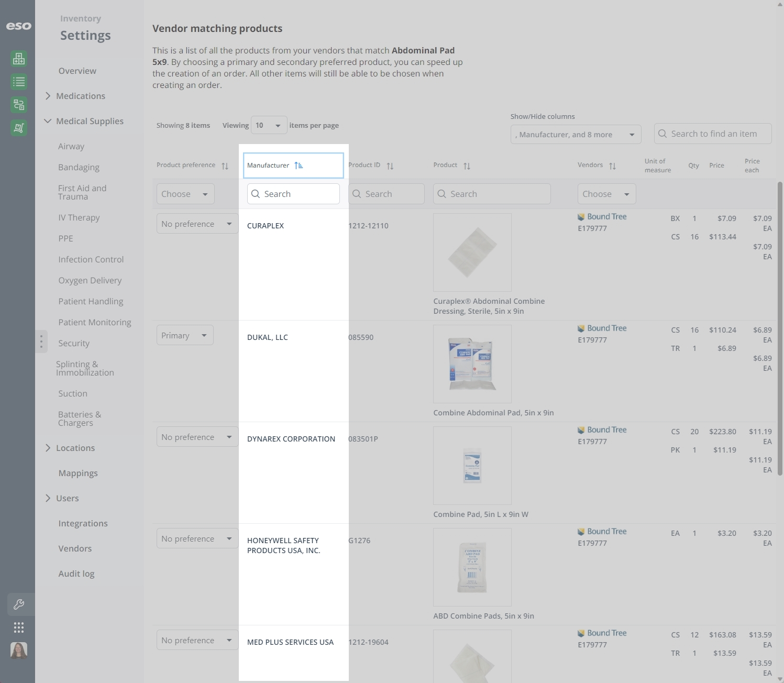Sort by Product column
The image size is (784, 683).
click(x=467, y=166)
